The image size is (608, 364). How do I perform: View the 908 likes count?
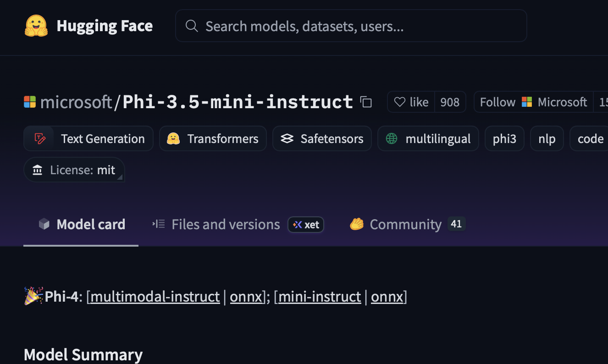click(450, 102)
